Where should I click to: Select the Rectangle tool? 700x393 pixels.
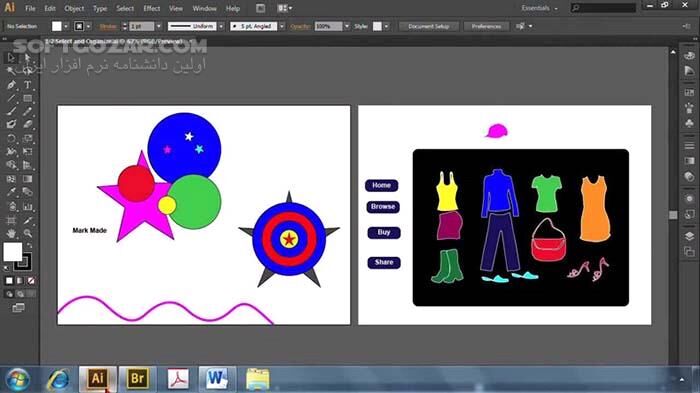coord(28,98)
